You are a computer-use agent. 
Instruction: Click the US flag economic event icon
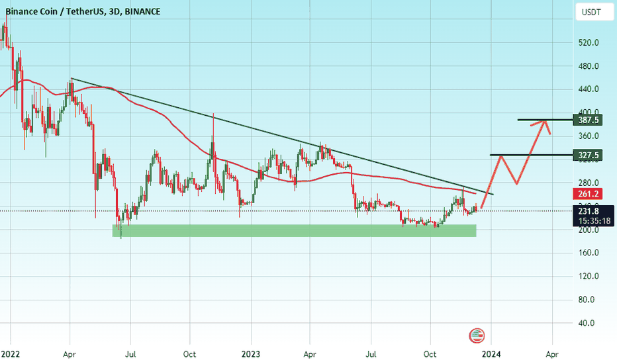pos(477,336)
